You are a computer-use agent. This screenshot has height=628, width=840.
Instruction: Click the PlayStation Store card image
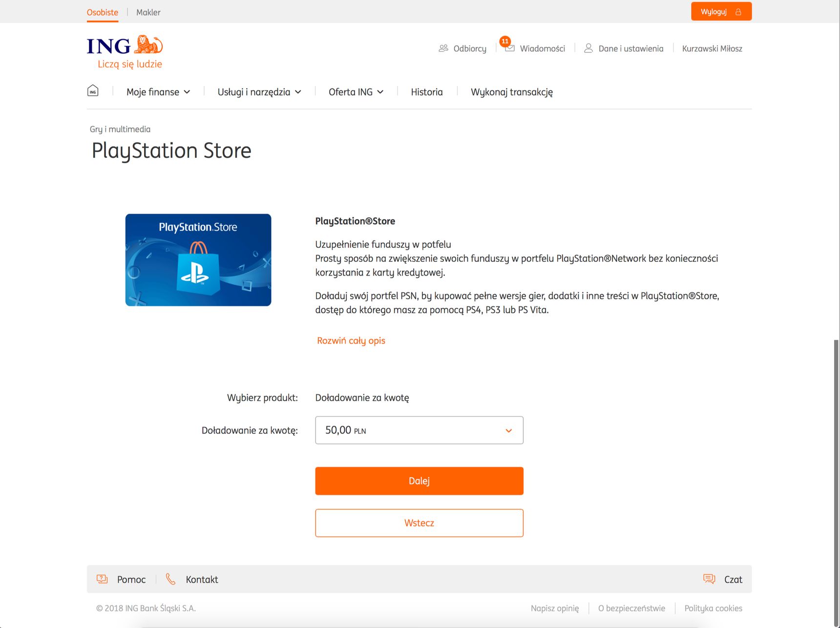pos(198,260)
